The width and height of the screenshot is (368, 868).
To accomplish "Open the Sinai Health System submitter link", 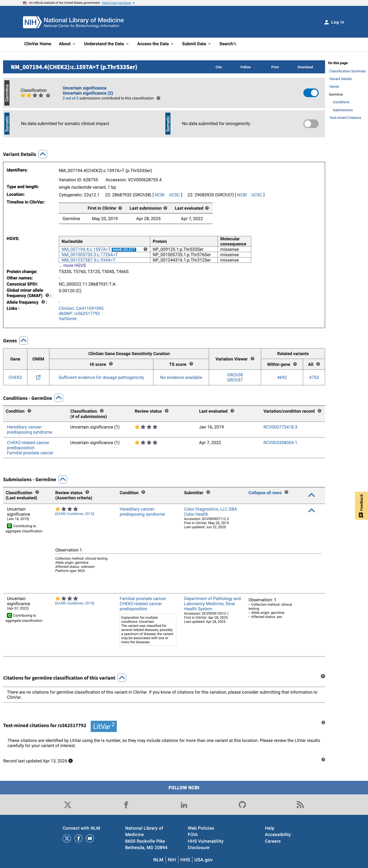I will (x=212, y=603).
